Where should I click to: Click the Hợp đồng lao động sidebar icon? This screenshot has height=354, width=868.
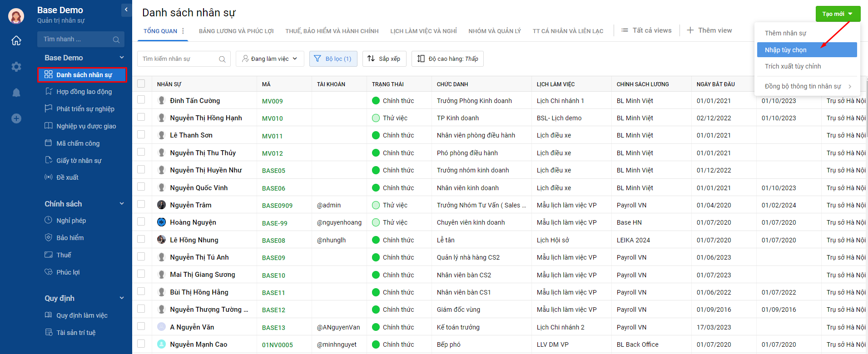pos(49,91)
